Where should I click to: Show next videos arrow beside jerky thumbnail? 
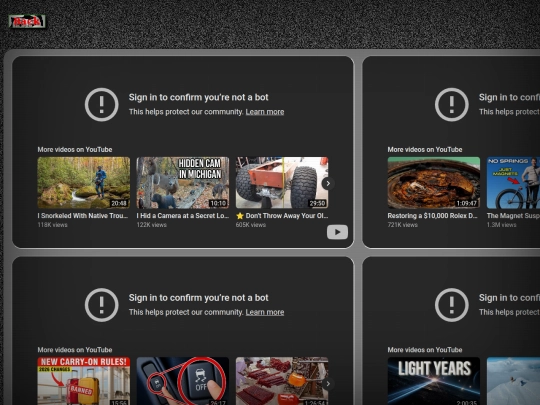[328, 384]
